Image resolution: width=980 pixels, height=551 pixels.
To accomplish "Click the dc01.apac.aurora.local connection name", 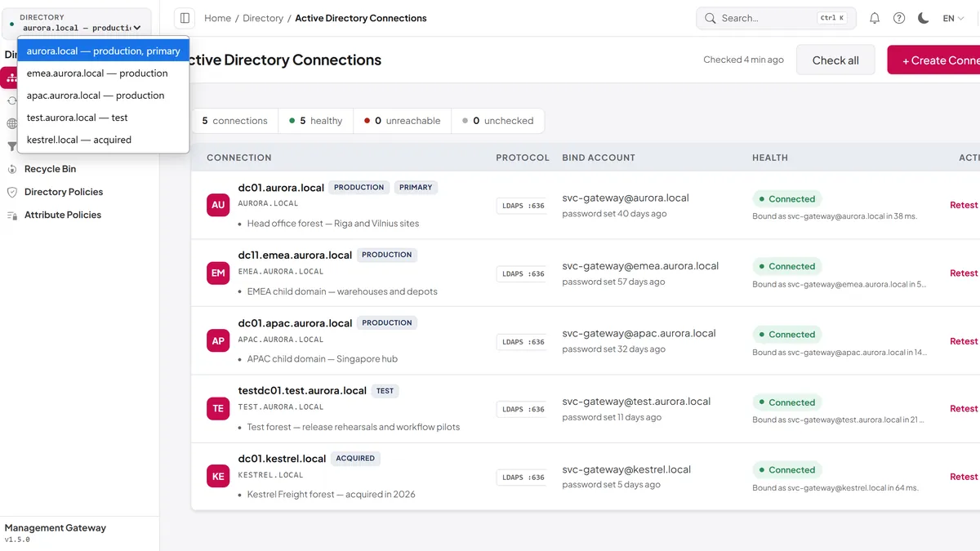I will (295, 323).
